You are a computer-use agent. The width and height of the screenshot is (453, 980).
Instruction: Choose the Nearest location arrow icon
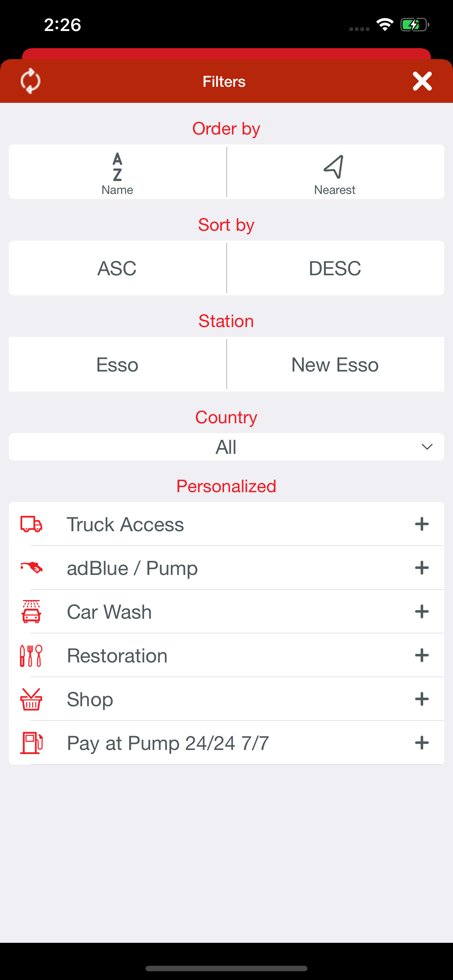334,167
